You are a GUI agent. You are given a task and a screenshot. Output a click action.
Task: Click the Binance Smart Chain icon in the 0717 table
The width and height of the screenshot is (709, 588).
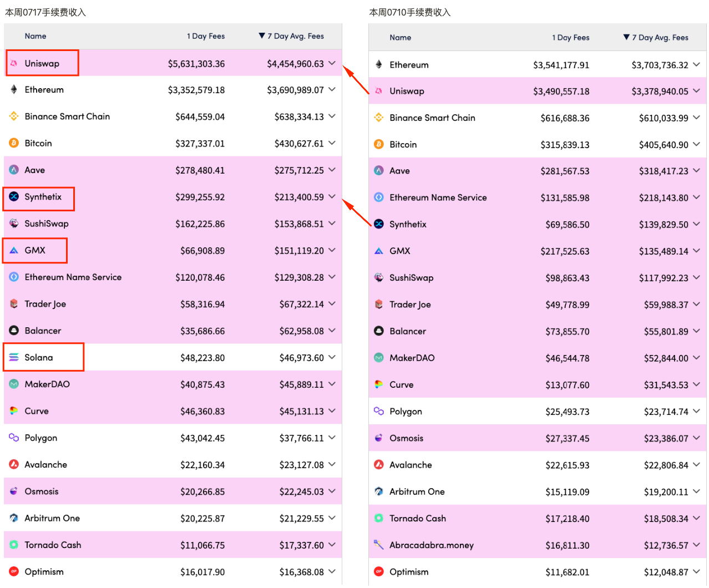[x=14, y=116]
